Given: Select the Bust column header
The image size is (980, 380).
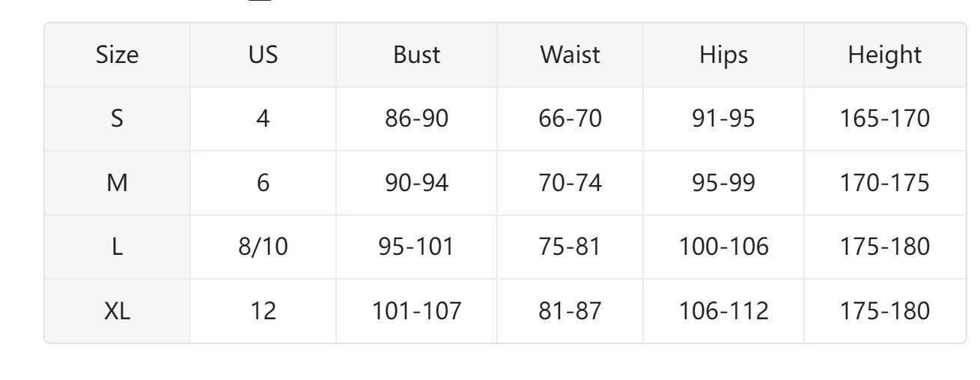Looking at the screenshot, I should coord(416,55).
